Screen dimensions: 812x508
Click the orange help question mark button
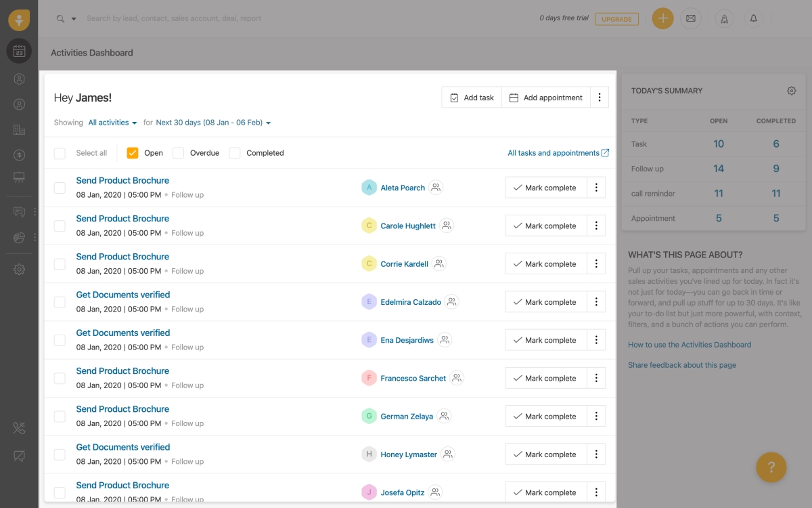point(771,467)
